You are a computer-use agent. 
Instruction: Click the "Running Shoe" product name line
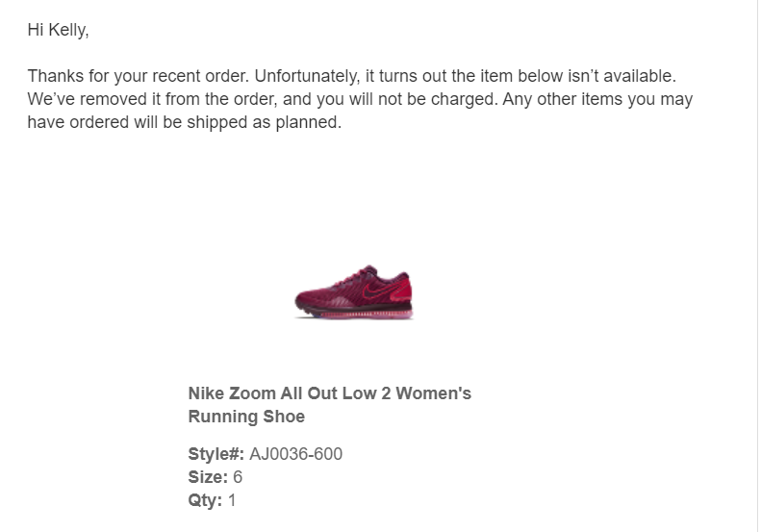tap(246, 417)
